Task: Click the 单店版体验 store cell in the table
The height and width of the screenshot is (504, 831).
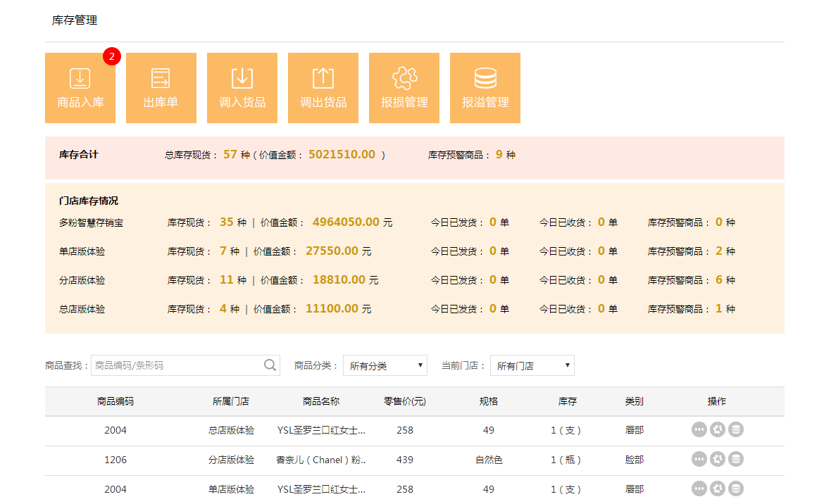Action: (231, 490)
